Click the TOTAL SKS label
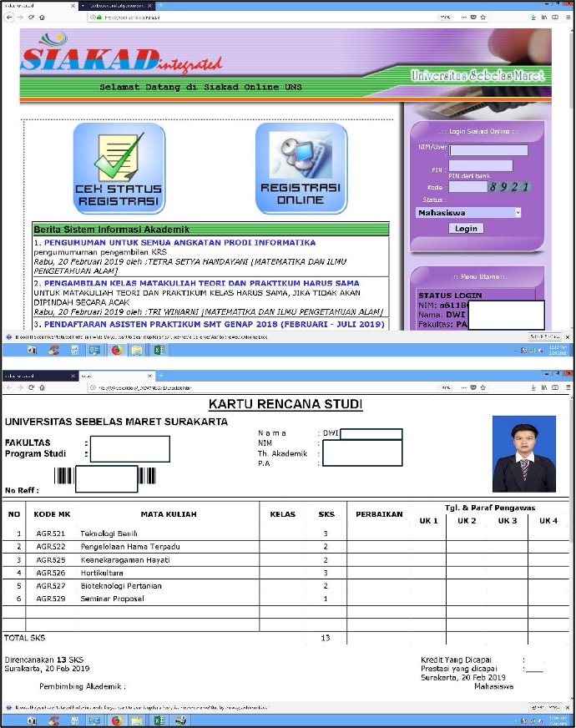 24,638
